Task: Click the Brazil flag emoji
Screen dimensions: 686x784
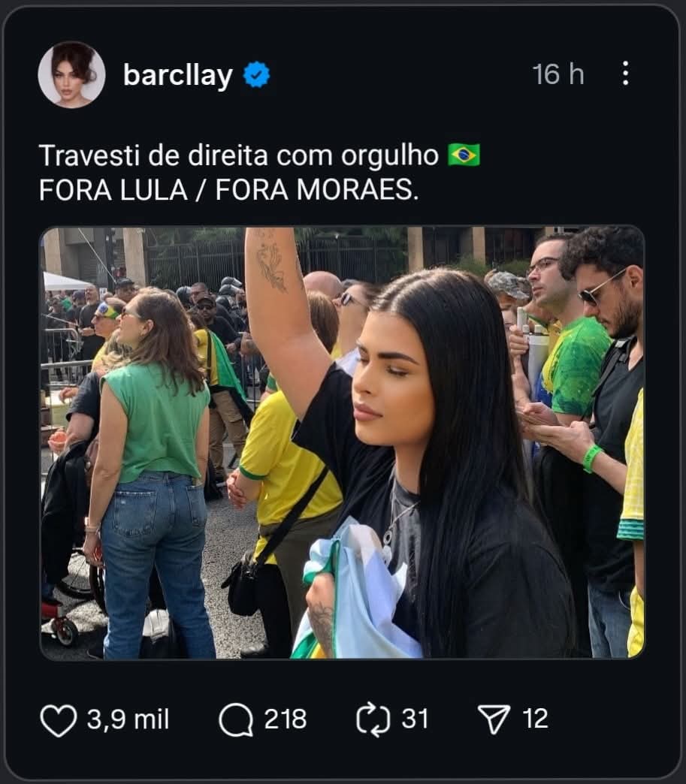Action: 464,155
